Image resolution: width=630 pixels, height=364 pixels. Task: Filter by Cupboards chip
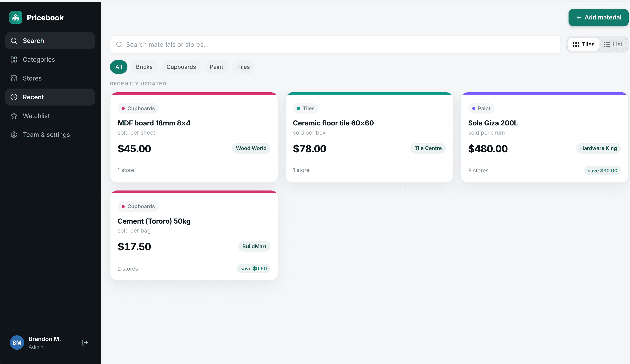pyautogui.click(x=181, y=67)
